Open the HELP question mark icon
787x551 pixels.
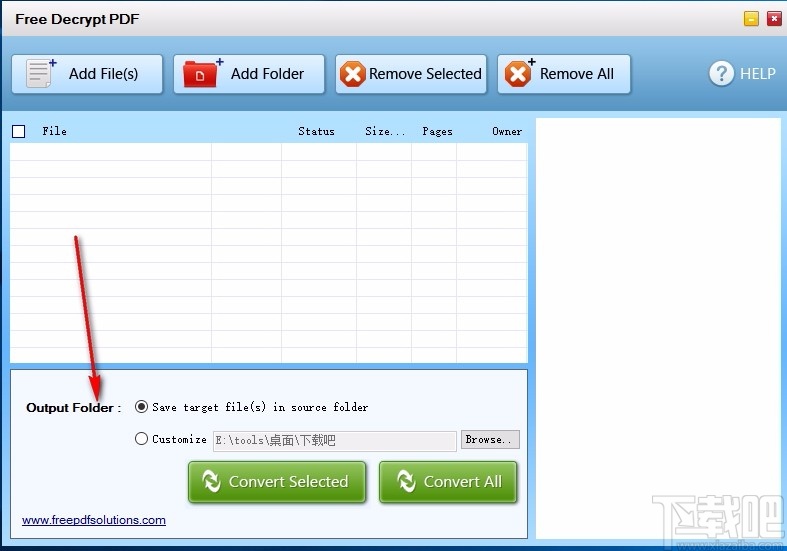[x=721, y=74]
